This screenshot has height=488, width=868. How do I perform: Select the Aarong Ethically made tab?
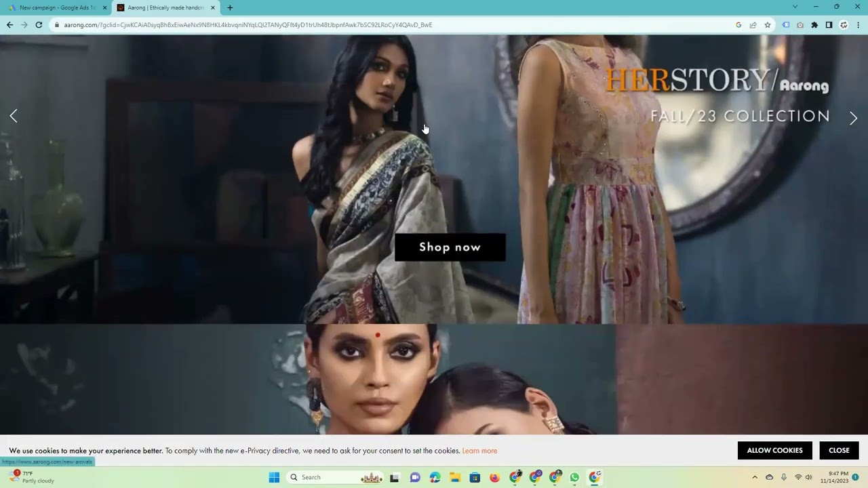click(x=165, y=7)
